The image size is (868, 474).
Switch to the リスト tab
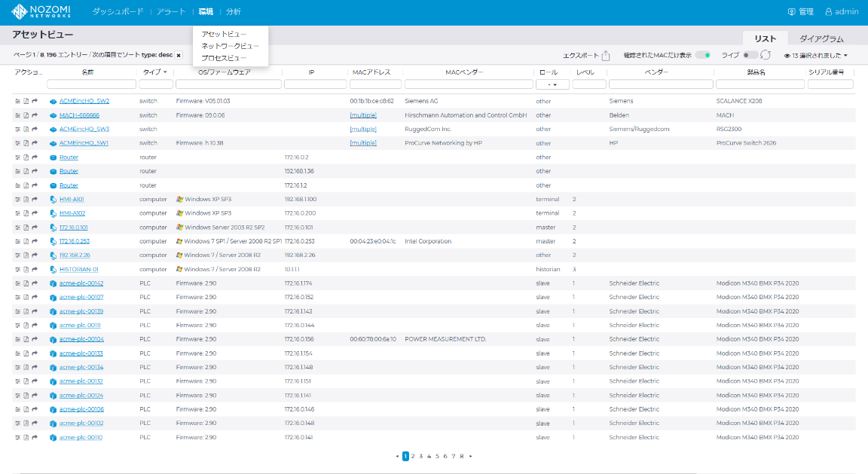click(x=765, y=38)
